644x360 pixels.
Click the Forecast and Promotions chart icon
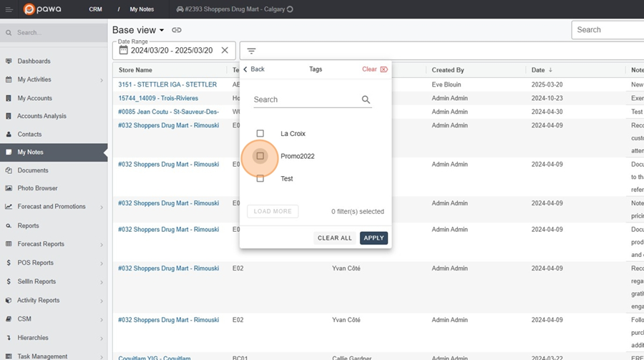9,206
